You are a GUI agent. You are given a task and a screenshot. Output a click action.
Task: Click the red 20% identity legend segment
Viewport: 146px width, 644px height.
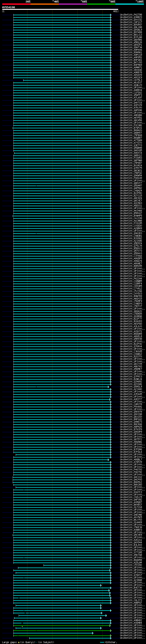(x=16, y=4)
